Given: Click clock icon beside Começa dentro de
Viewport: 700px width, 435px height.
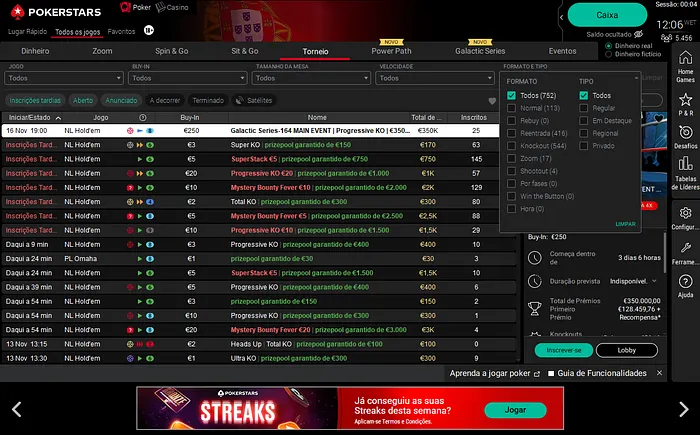Looking at the screenshot, I should 535,258.
